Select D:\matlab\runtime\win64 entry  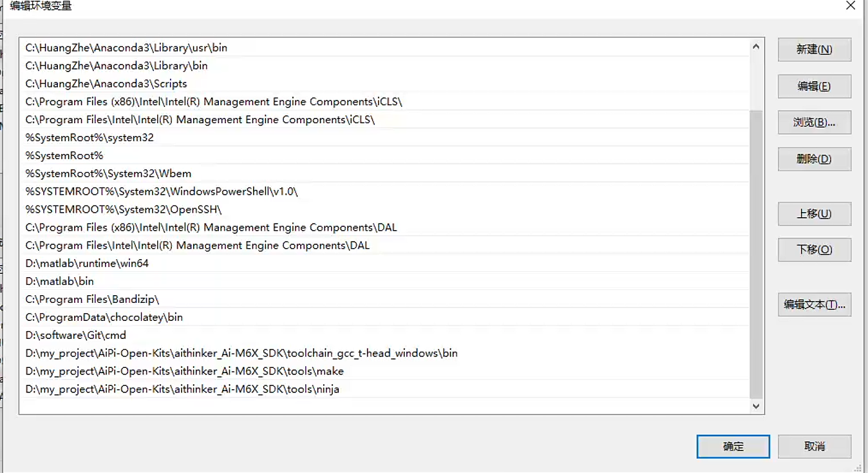click(x=384, y=264)
